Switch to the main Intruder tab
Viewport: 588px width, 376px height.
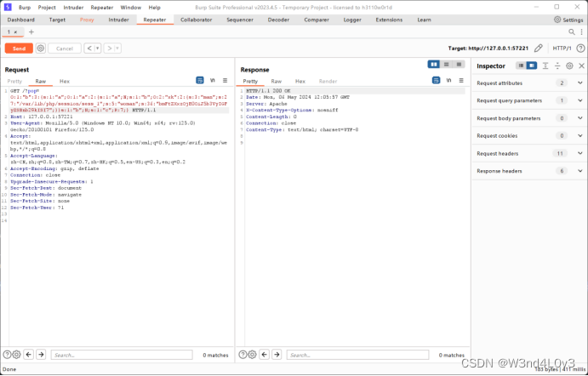[x=118, y=20]
